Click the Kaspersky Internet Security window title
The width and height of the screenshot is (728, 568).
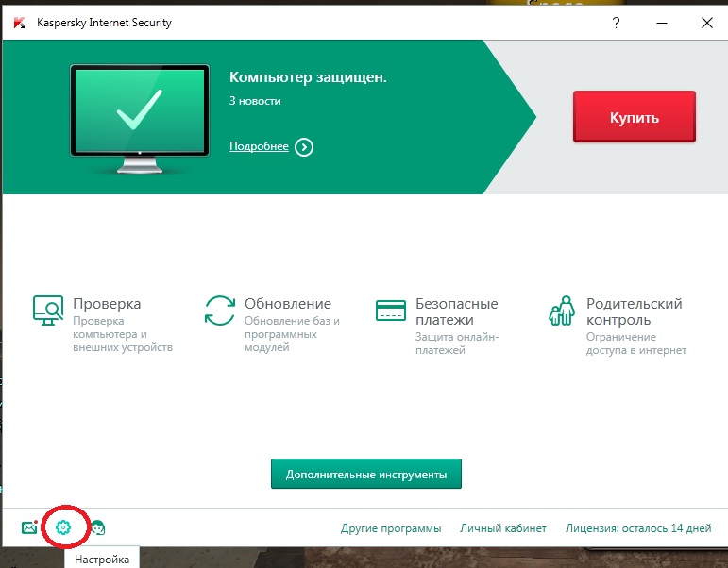[x=104, y=23]
